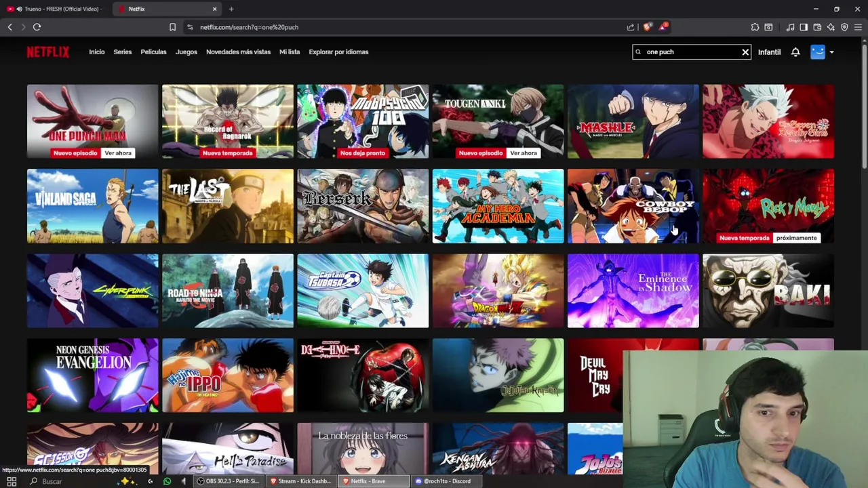The height and width of the screenshot is (488, 868).
Task: Close the Netflix tab
Action: pyautogui.click(x=214, y=9)
